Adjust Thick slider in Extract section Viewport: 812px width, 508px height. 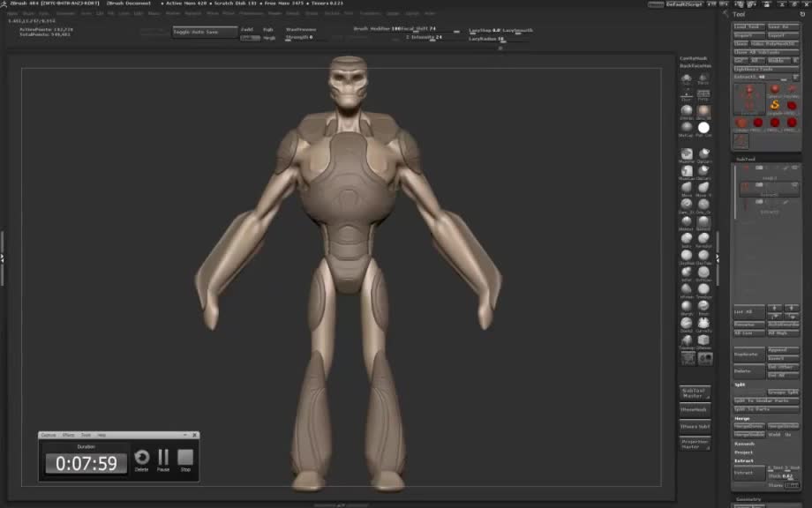pos(783,476)
